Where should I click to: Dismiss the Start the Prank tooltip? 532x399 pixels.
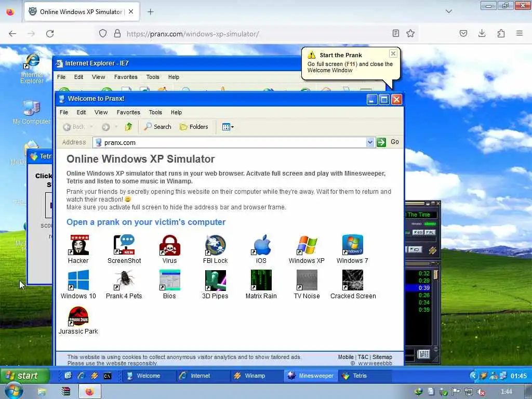tap(393, 54)
